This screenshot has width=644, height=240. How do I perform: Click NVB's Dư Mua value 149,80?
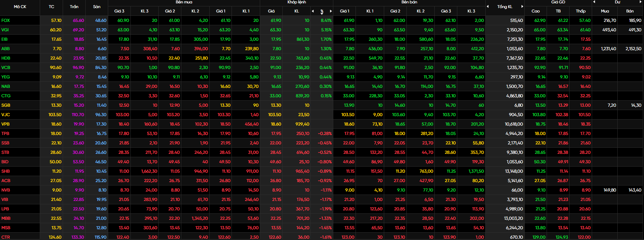coord(610,190)
